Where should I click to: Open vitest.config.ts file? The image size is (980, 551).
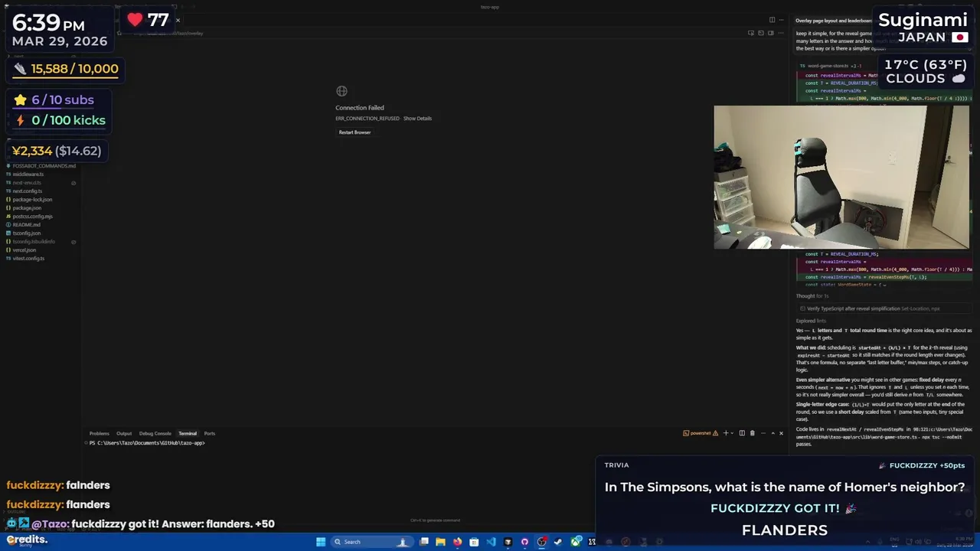pos(28,259)
